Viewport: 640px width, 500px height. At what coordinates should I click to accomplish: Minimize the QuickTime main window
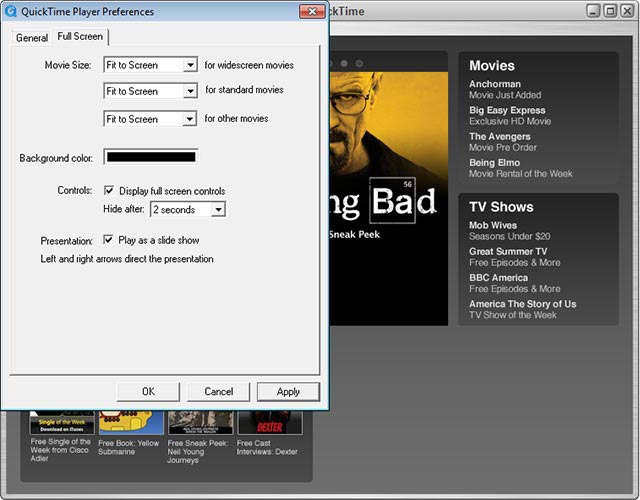coord(593,11)
